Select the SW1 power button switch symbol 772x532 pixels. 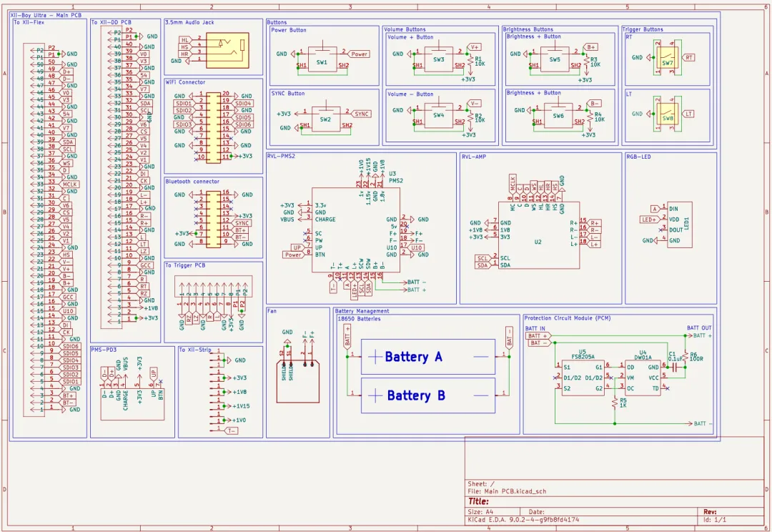point(322,59)
